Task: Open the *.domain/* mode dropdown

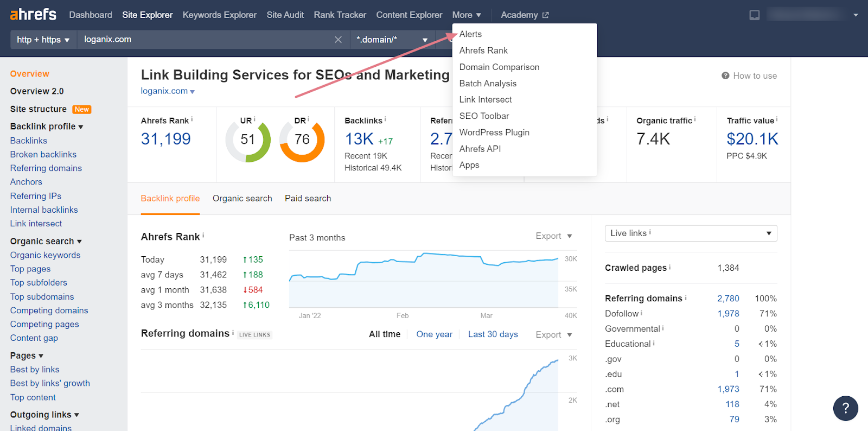Action: tap(392, 40)
